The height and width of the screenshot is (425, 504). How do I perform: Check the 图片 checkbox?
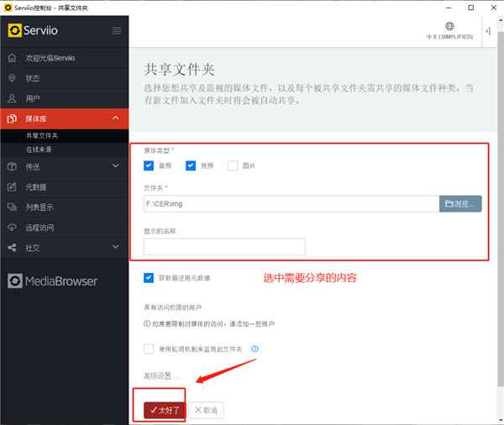point(233,165)
